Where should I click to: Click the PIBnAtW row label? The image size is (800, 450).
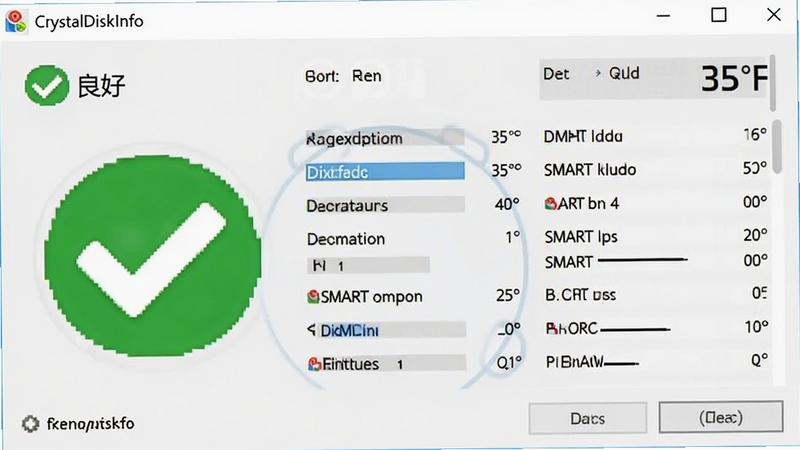pos(575,362)
